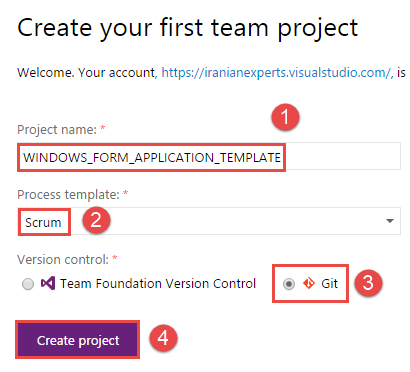Screen dimensions: 410x372
Task: Click the Version control label
Action: [63, 259]
